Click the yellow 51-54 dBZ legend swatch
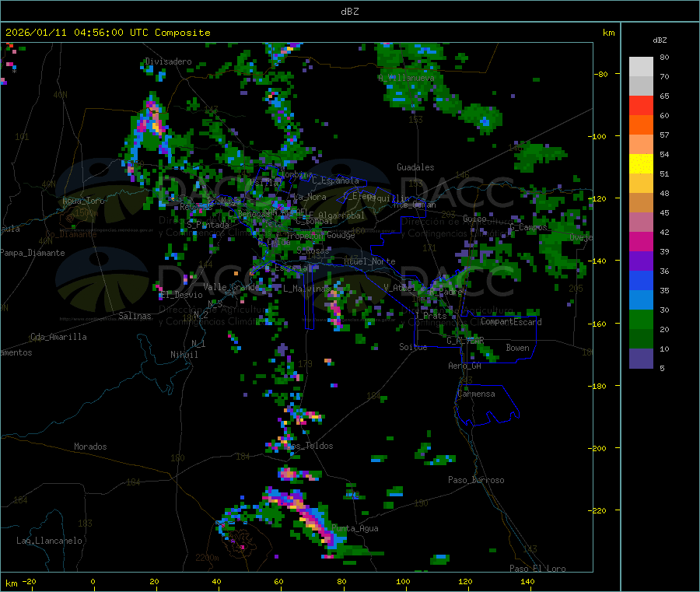The image size is (700, 592). pos(641,164)
